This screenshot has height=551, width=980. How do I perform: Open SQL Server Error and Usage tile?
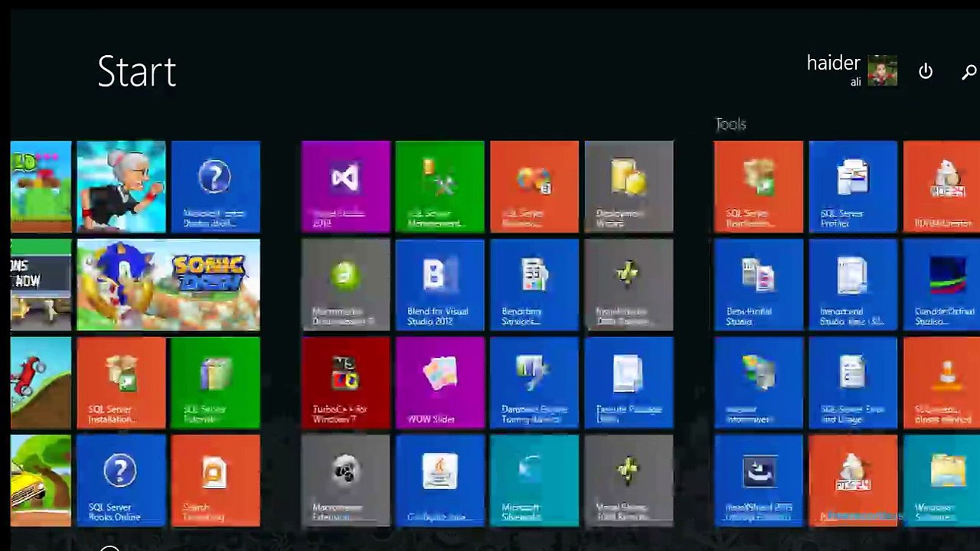click(x=853, y=383)
